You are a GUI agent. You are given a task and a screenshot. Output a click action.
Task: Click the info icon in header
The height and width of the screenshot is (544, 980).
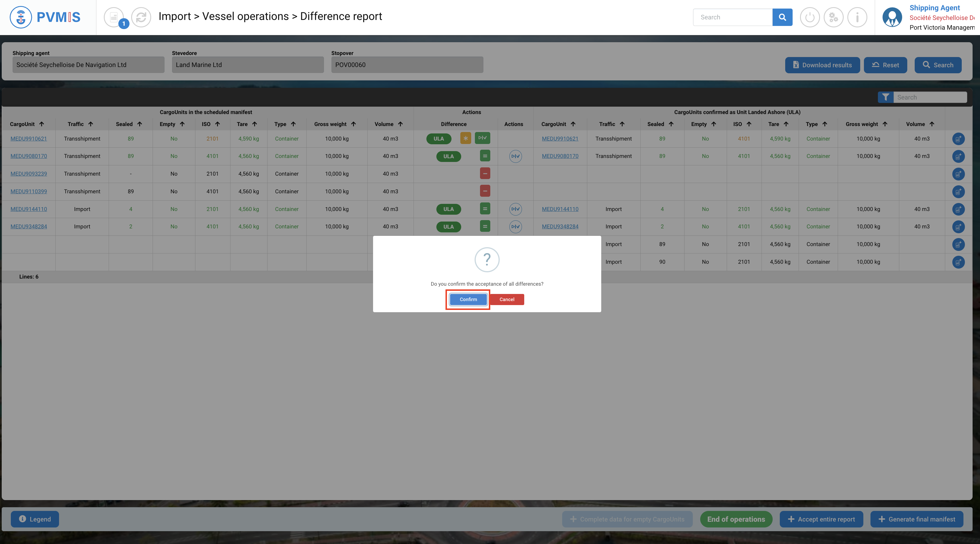point(857,17)
